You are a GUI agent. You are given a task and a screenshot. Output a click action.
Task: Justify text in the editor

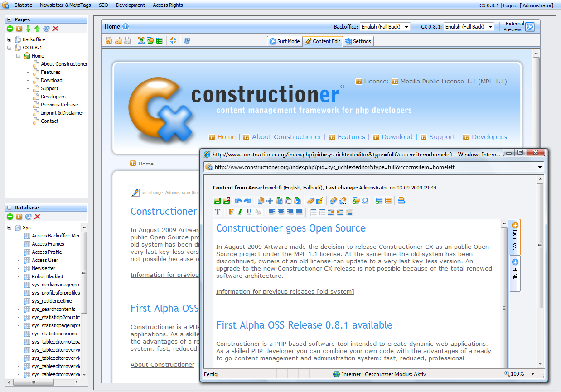(x=299, y=212)
